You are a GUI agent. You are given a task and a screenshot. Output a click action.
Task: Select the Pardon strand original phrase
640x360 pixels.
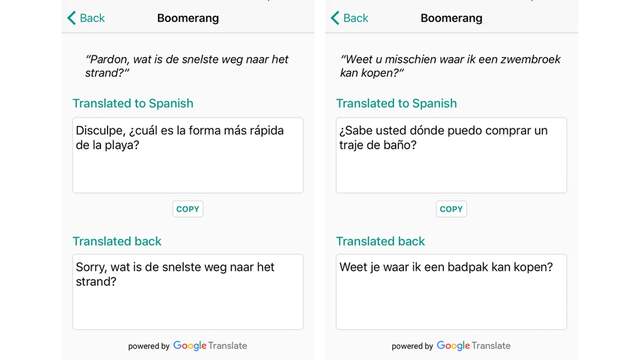[187, 66]
